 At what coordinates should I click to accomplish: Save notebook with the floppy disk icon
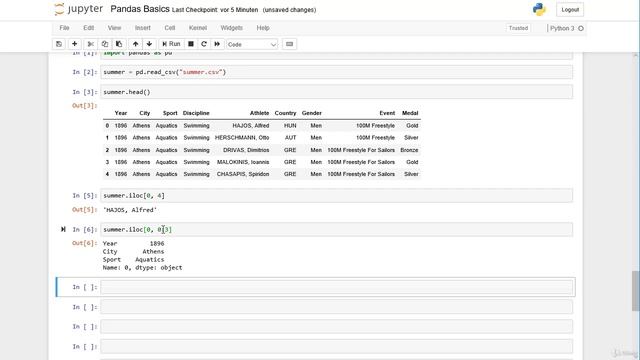coord(59,44)
